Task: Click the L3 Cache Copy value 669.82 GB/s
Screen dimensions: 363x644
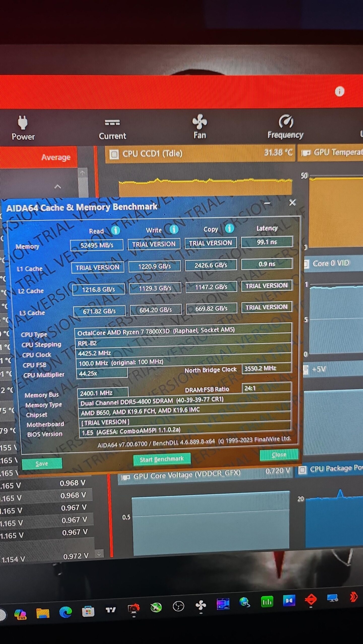Action: click(211, 309)
